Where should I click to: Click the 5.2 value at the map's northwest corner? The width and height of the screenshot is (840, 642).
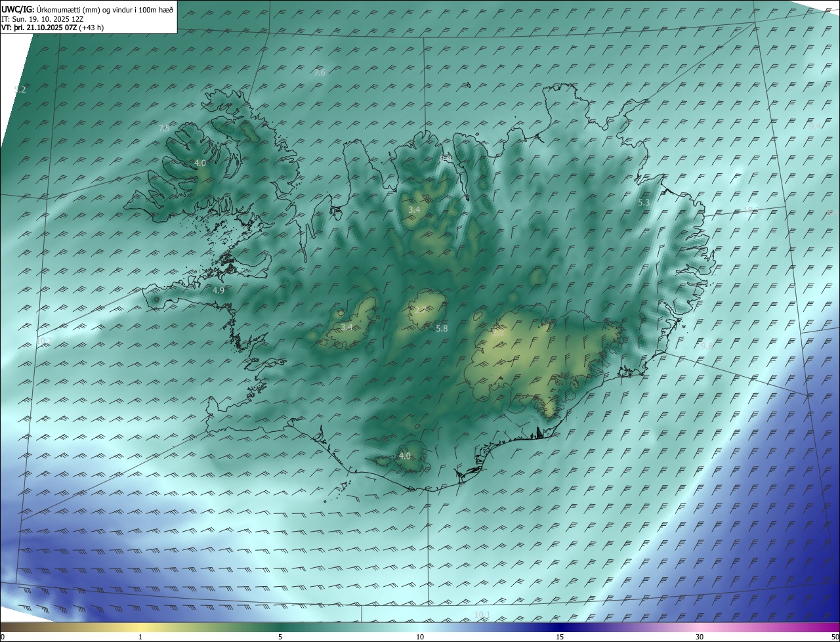tap(20, 90)
